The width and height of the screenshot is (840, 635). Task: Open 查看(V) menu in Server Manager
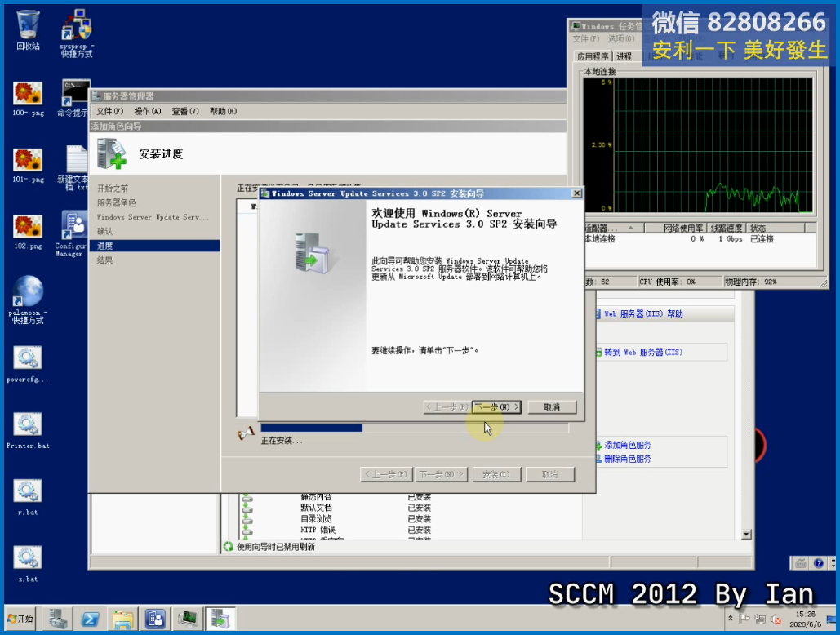point(184,111)
